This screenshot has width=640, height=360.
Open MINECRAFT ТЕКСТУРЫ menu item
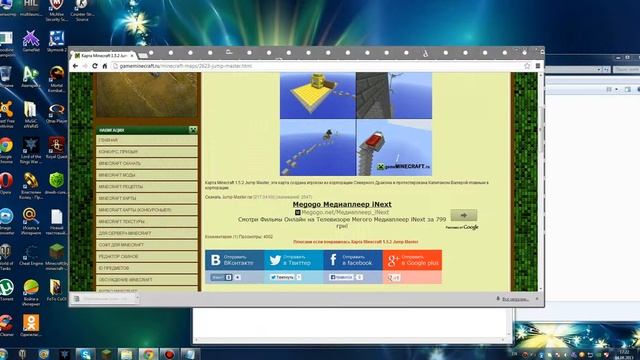click(147, 222)
